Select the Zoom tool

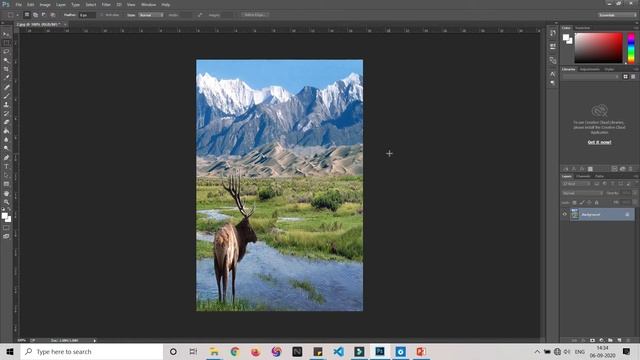pyautogui.click(x=6, y=202)
